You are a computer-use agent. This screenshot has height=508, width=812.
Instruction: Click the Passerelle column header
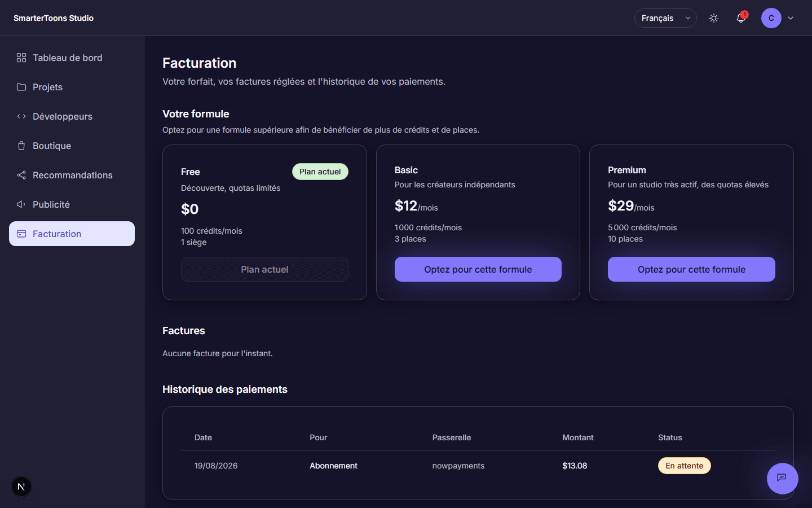tap(452, 437)
